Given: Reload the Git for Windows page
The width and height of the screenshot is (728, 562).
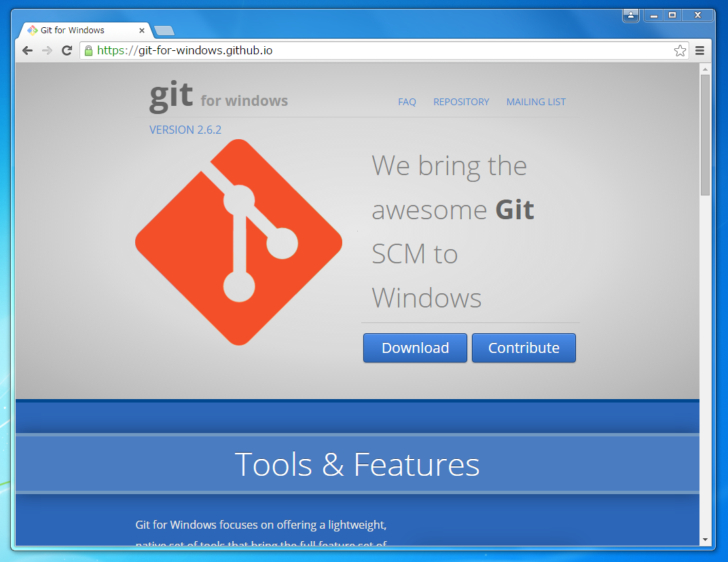Looking at the screenshot, I should tap(67, 50).
